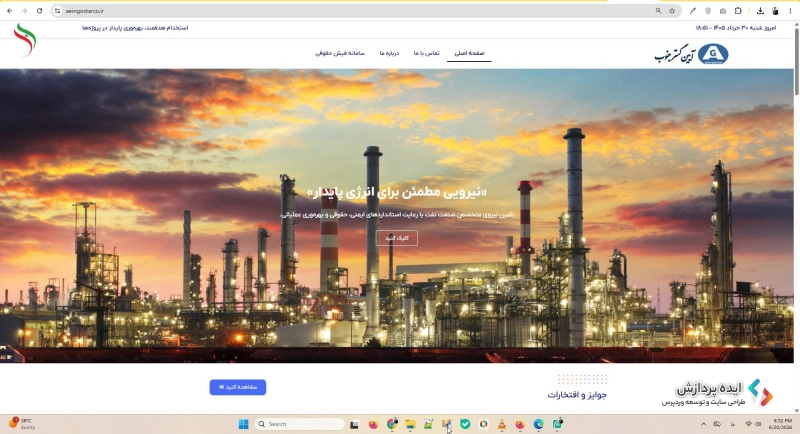Open the تماس با ما menu item
The image size is (800, 434).
(x=427, y=53)
